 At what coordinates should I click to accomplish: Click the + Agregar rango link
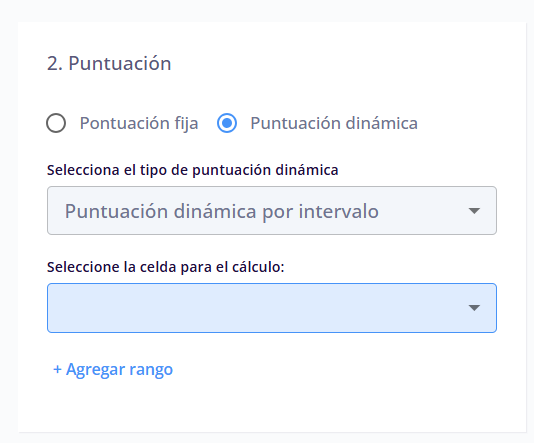point(113,369)
